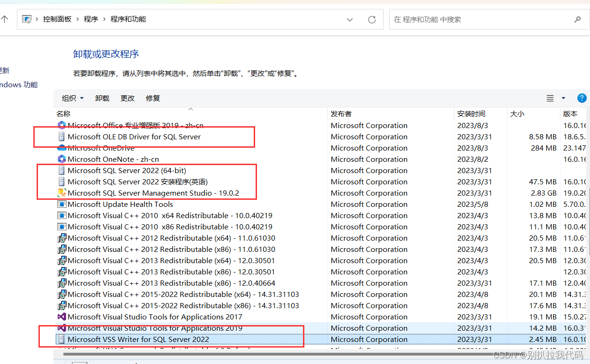
Task: Select Microsoft SQL Server 2022 (64-bit) entry
Action: click(127, 170)
